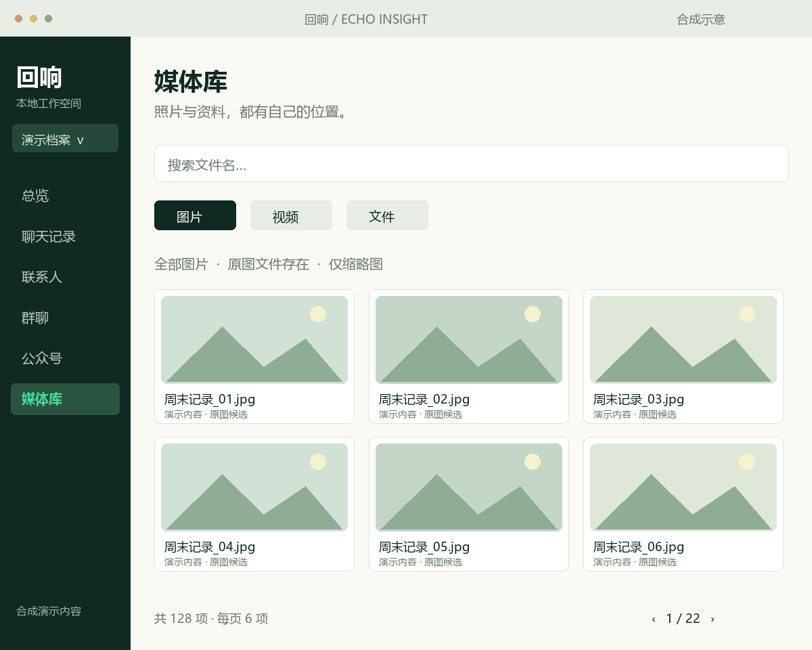Click the file name 周末记录_05.jpg
Image resolution: width=812 pixels, height=650 pixels.
(424, 547)
